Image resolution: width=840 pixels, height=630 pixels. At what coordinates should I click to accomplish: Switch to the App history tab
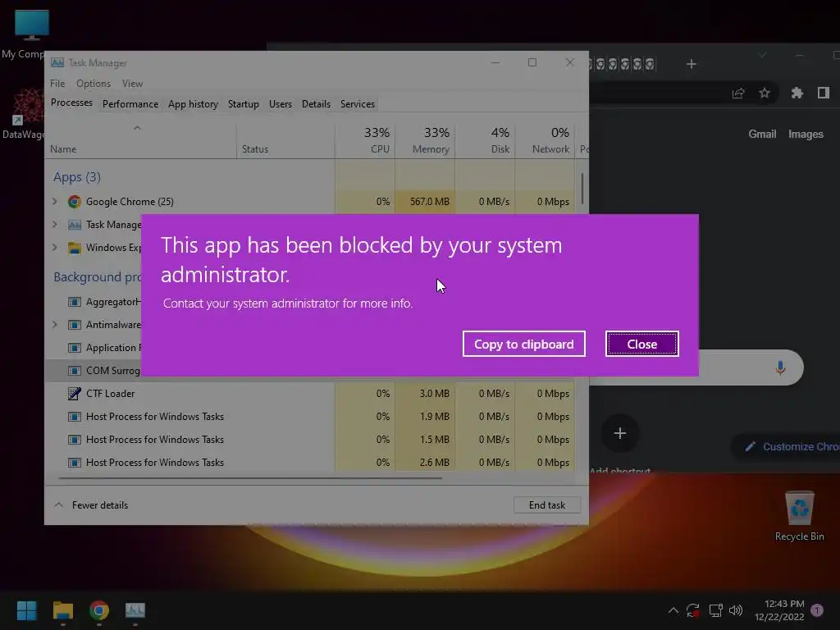[x=193, y=104]
